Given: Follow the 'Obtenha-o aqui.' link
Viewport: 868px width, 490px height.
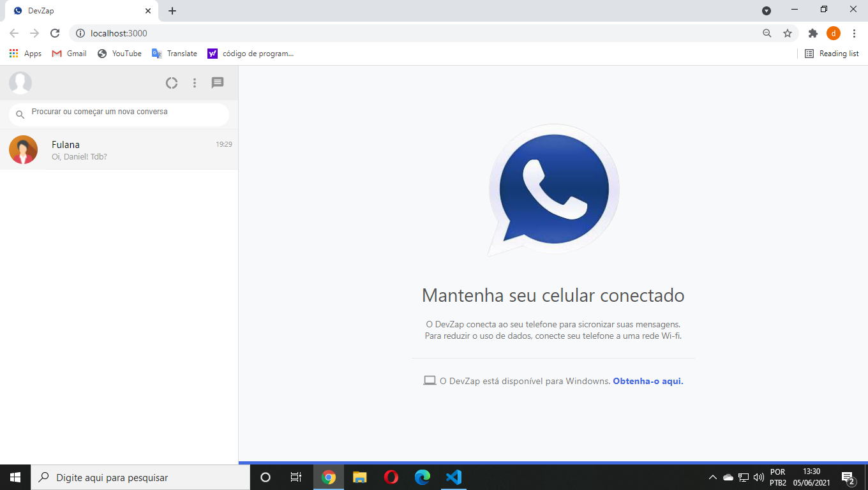Looking at the screenshot, I should [648, 381].
